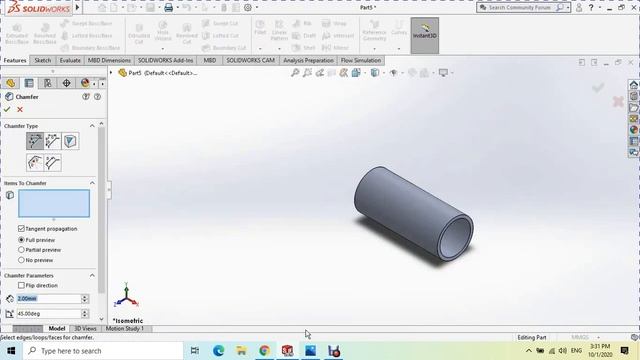Open ConfigurationManager tab
Viewport: 640px width, 360px height.
tap(48, 83)
